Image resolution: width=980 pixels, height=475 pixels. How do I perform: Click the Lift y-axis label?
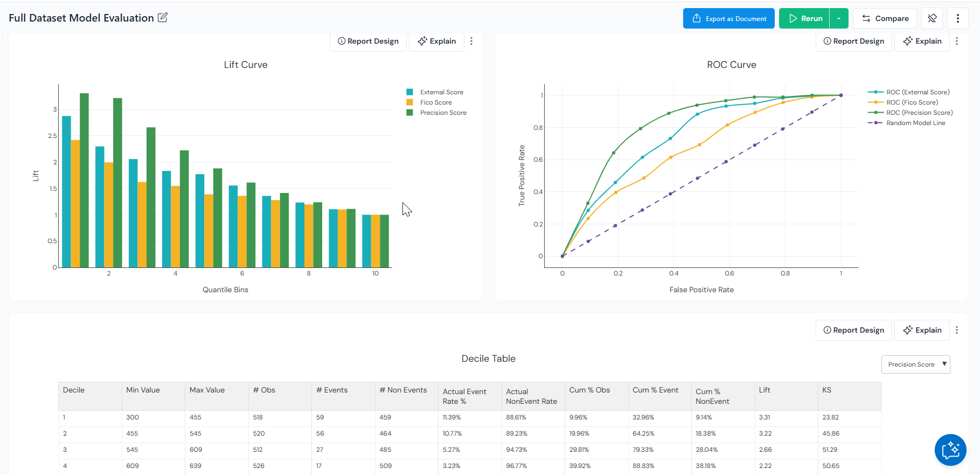36,176
